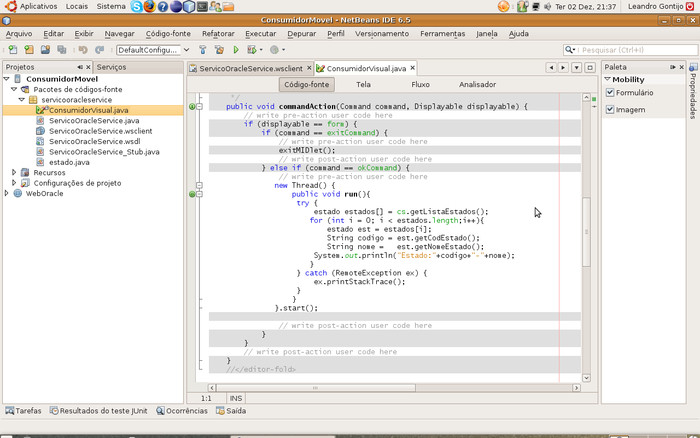Collapse the run() method code fold

click(x=200, y=194)
